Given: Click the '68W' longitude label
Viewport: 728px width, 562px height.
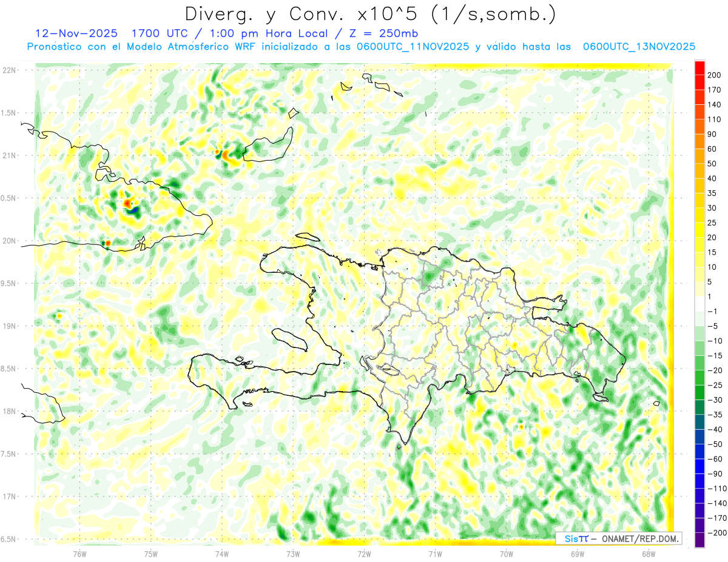Looking at the screenshot, I should 649,554.
